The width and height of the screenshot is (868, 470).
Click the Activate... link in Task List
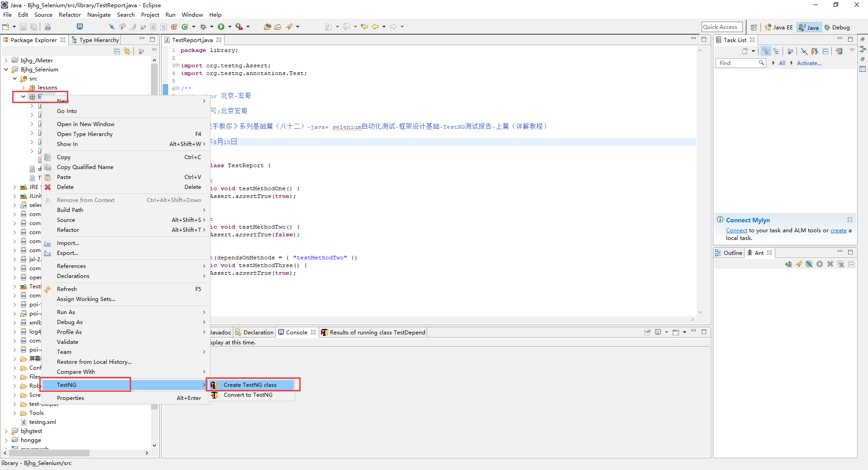[x=809, y=63]
